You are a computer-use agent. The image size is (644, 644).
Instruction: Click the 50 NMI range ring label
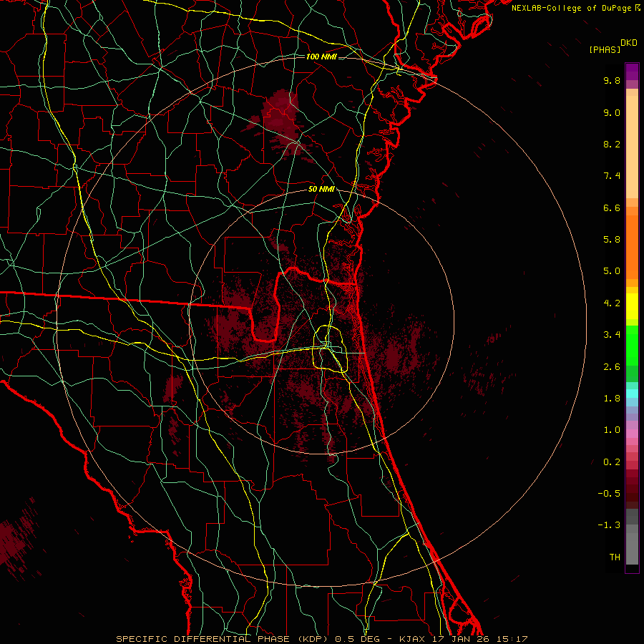coord(321,189)
